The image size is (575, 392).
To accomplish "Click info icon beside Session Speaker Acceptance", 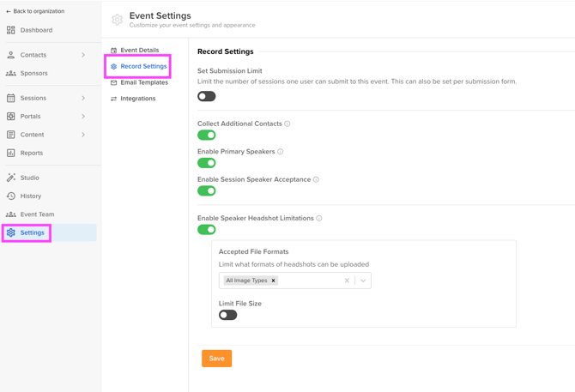I will (x=316, y=179).
